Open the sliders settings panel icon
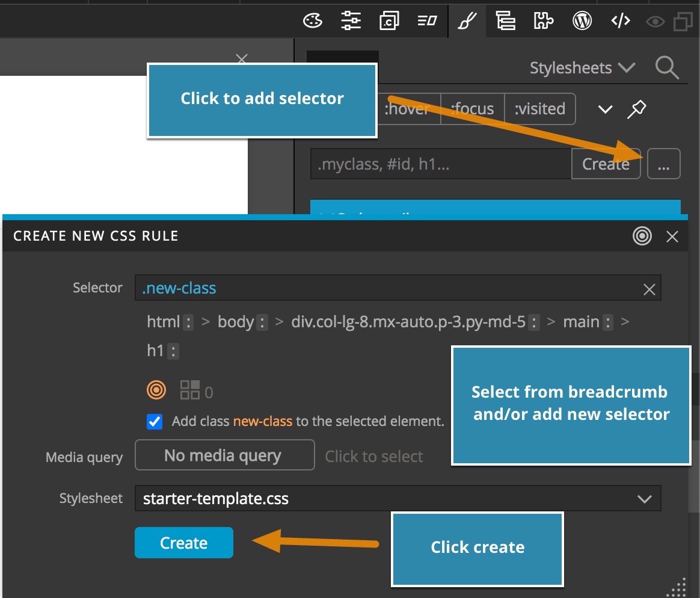This screenshot has height=598, width=700. click(351, 20)
